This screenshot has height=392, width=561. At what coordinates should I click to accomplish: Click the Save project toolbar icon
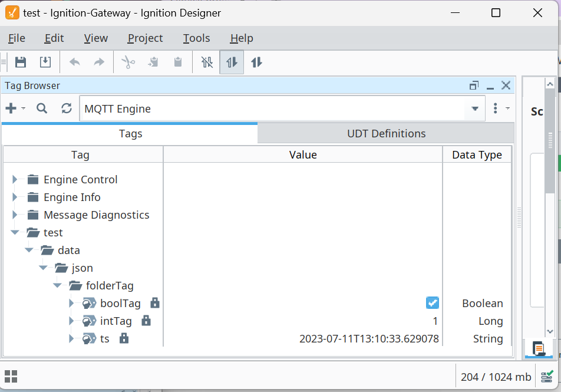pyautogui.click(x=21, y=62)
